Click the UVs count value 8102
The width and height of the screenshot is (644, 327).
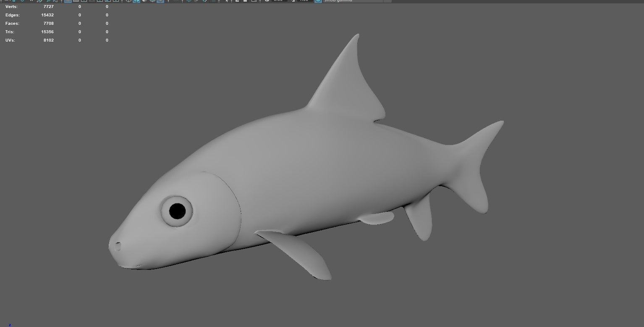click(48, 40)
